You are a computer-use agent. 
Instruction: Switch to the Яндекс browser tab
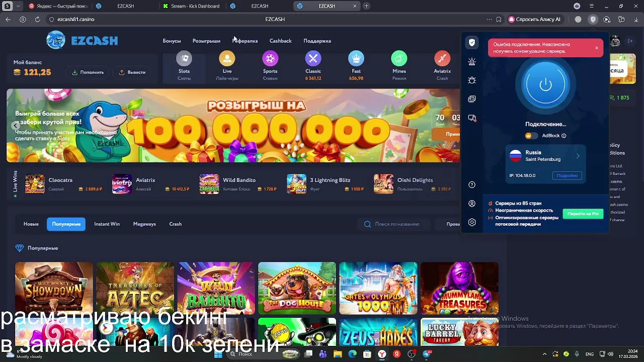coord(58,6)
